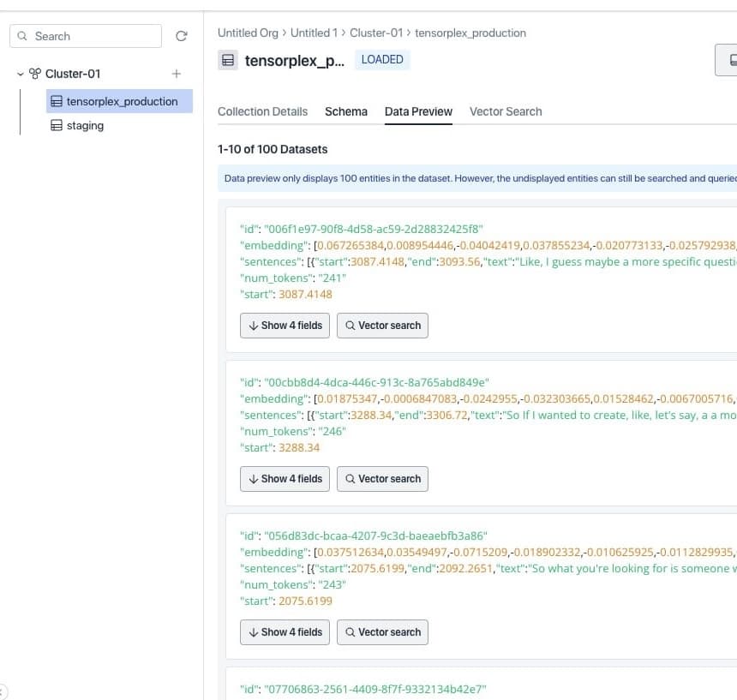Screen dimensions: 737x700
Task: Click the table icon beside staging
Action: click(57, 125)
